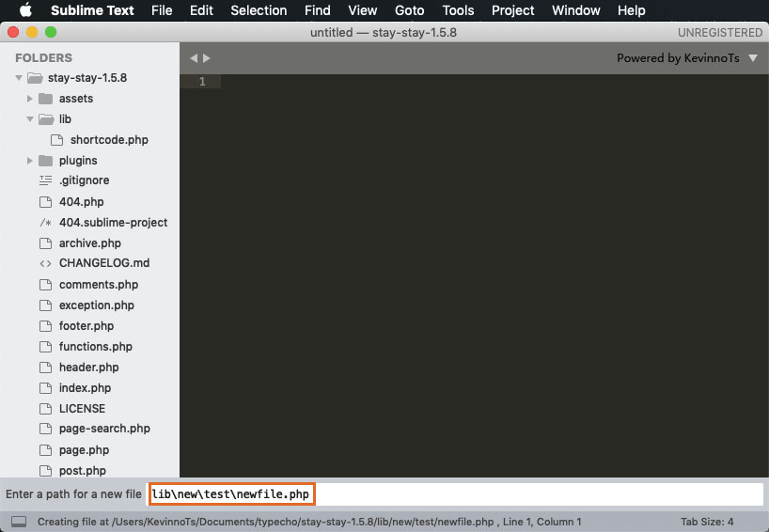Open the View menu
This screenshot has height=532, width=769.
(x=363, y=10)
